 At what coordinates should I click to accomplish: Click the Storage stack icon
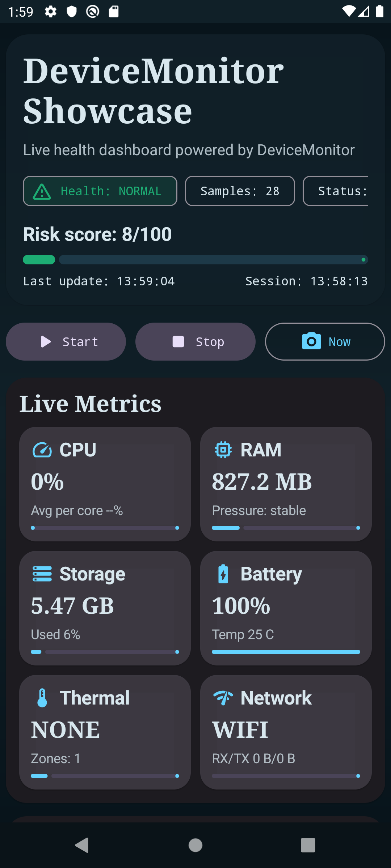(42, 574)
